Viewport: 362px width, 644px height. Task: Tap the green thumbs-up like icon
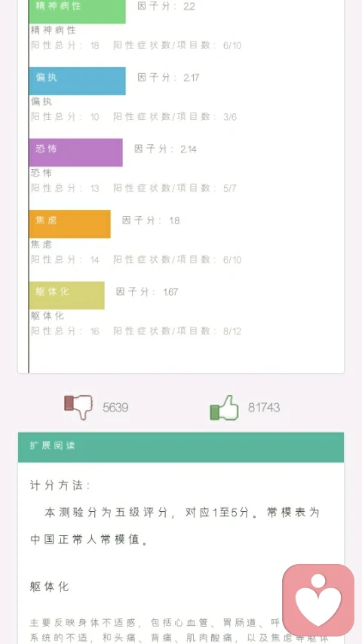pos(224,408)
